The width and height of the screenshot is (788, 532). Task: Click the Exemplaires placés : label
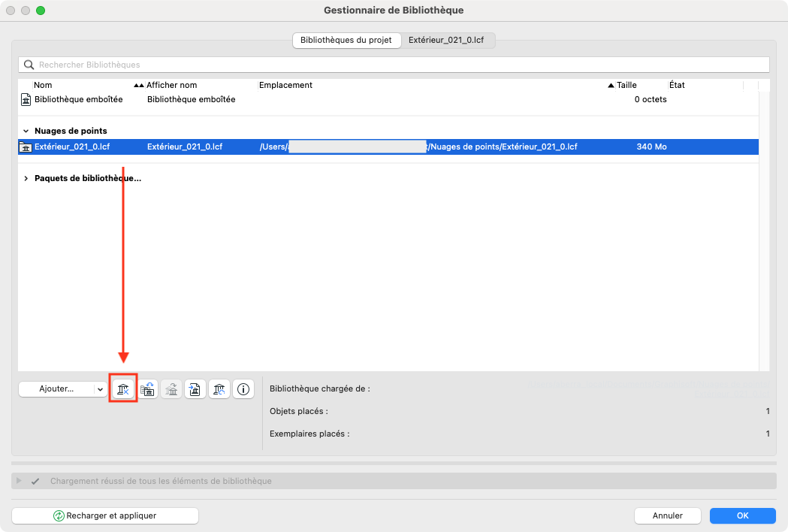[309, 434]
